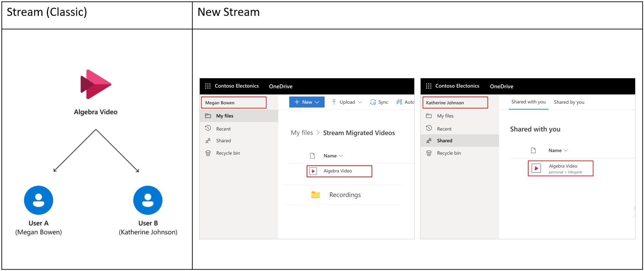The width and height of the screenshot is (644, 271).
Task: Click the 'New Stream' column header
Action: pyautogui.click(x=228, y=12)
